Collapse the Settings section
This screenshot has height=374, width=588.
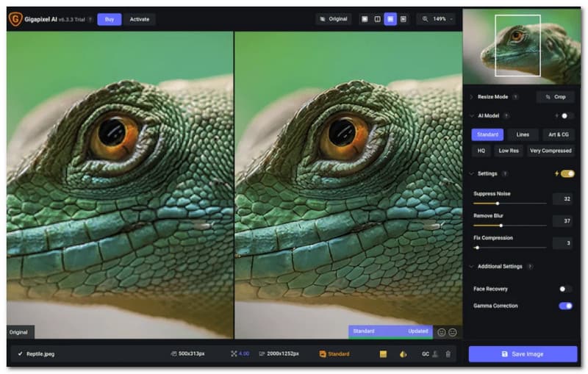tap(471, 173)
